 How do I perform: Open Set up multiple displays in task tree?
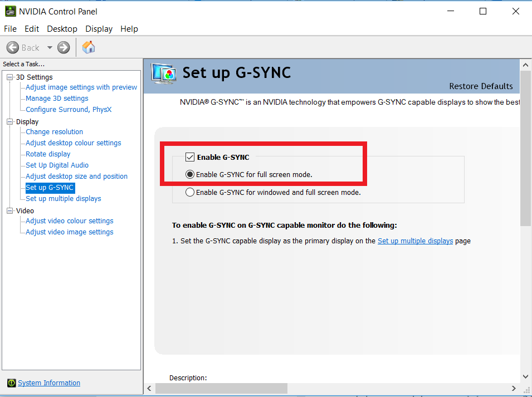[64, 199]
